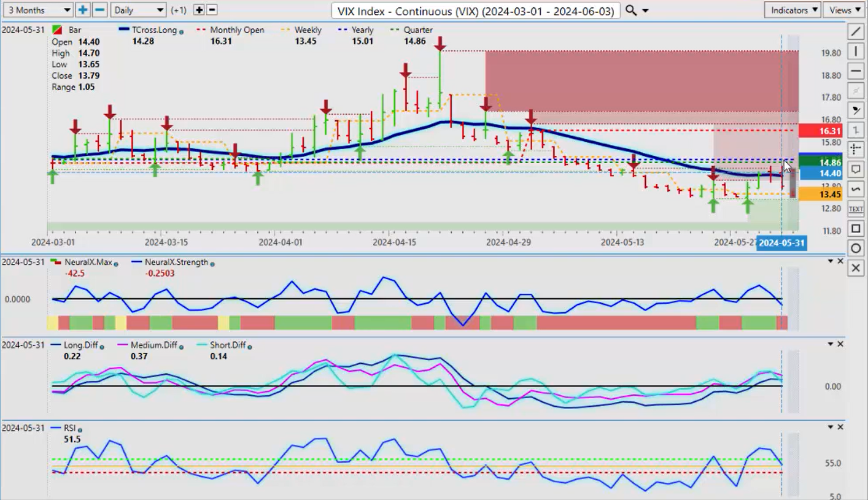This screenshot has height=500, width=868.
Task: Click the Bar chart type icon in legend
Action: (57, 30)
